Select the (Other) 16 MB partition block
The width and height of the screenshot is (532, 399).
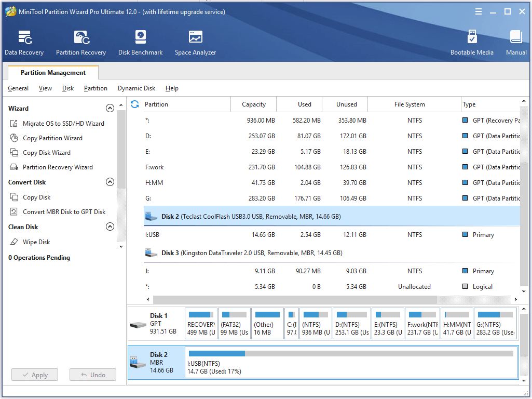click(267, 323)
